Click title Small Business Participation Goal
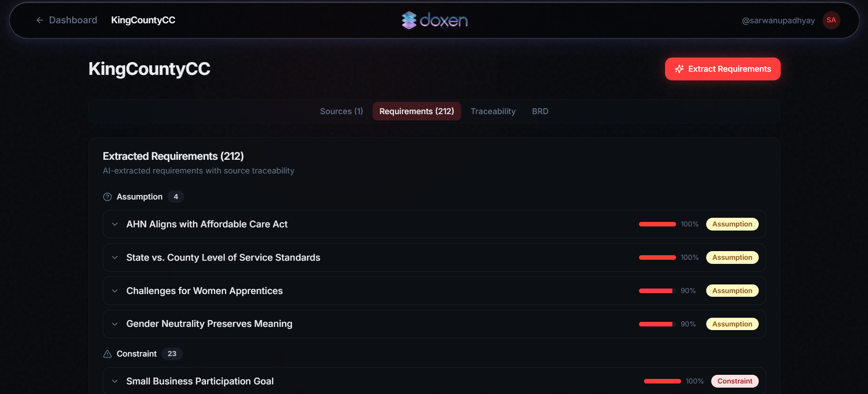Image resolution: width=868 pixels, height=394 pixels. 200,381
